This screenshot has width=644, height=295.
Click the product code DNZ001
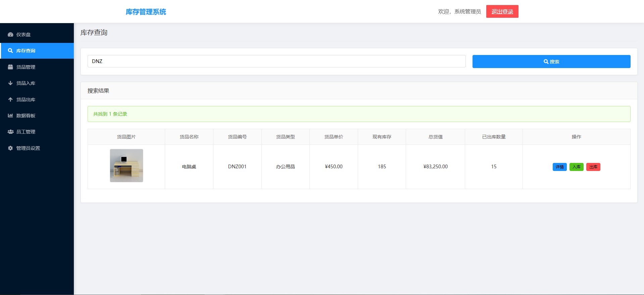[237, 167]
